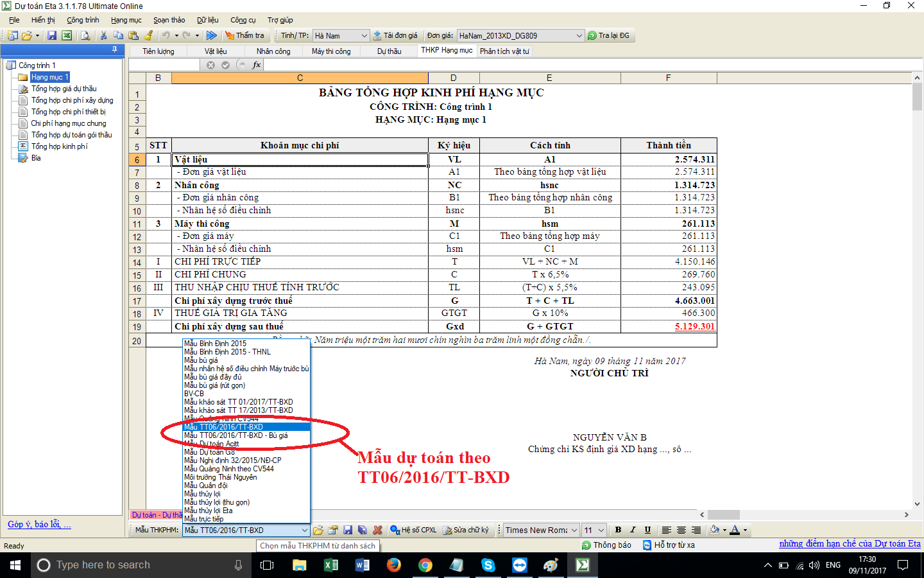The width and height of the screenshot is (924, 578).
Task: Open the Công trình menu
Action: (x=83, y=20)
